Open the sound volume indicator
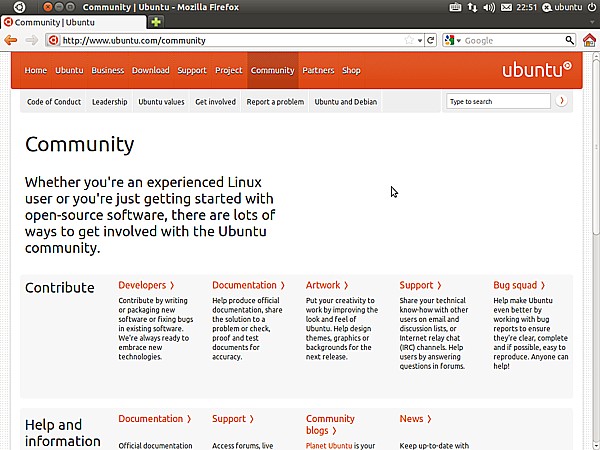Image resolution: width=600 pixels, height=450 pixels. coord(489,7)
